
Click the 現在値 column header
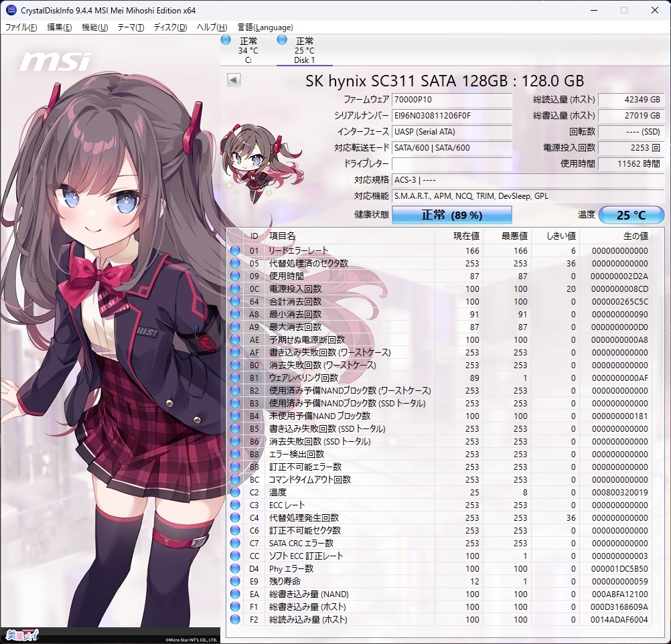point(459,236)
